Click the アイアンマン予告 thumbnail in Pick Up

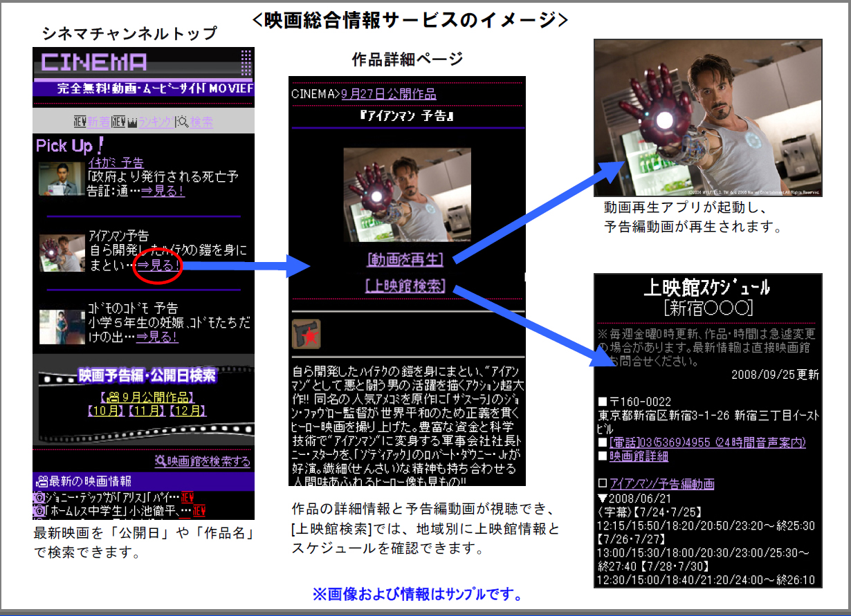tap(62, 253)
